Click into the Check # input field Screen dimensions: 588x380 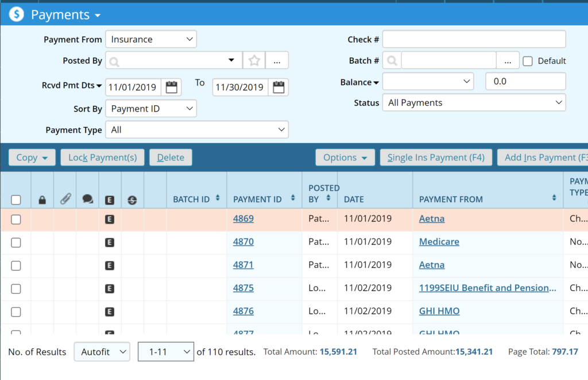[x=474, y=40]
